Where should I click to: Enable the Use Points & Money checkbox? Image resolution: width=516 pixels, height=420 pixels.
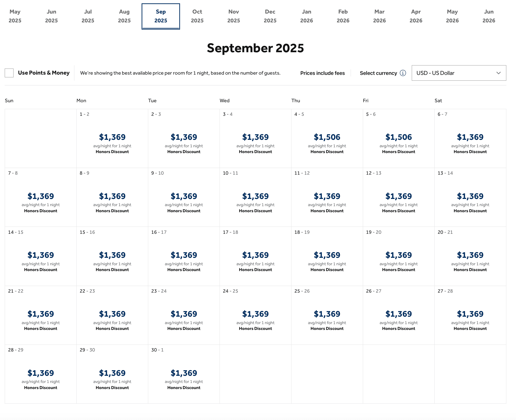click(x=9, y=73)
